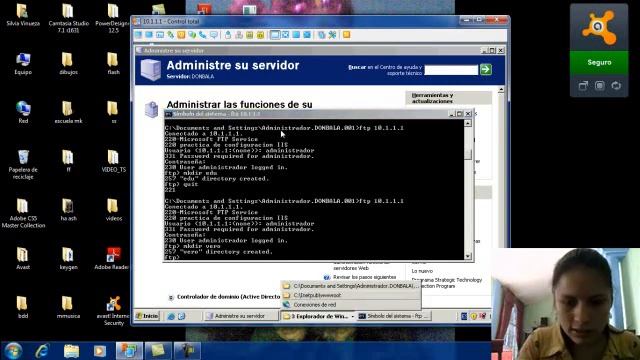Launch avast! Internet Security shortcut
Screen dimensions: 640x360
113,311
